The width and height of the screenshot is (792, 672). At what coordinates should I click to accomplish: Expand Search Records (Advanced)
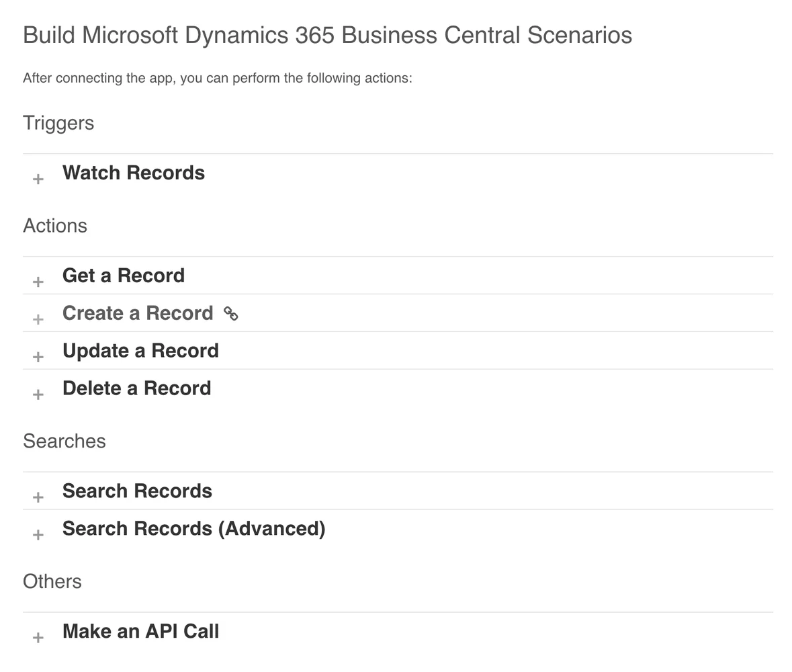pyautogui.click(x=38, y=534)
